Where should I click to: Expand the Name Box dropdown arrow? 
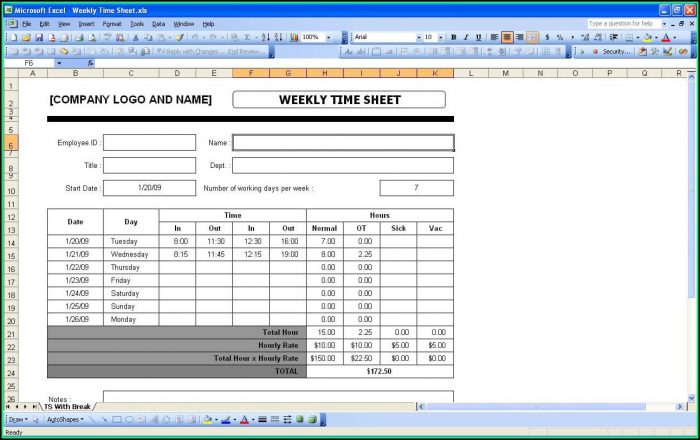pos(59,63)
